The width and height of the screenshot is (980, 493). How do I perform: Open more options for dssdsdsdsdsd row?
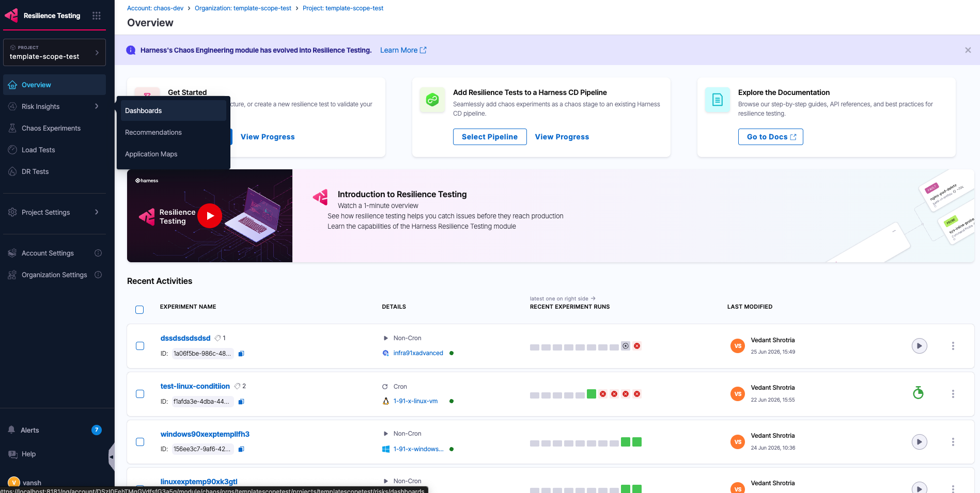point(953,346)
